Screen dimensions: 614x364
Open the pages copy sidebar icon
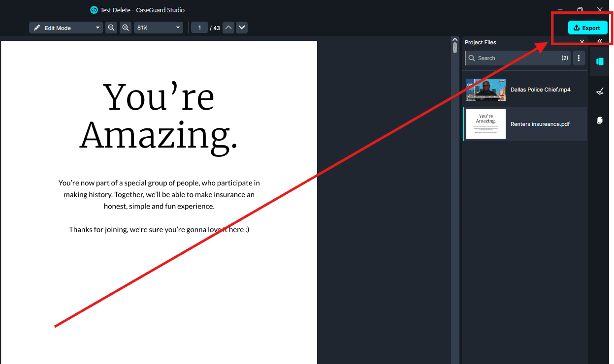[x=599, y=121]
